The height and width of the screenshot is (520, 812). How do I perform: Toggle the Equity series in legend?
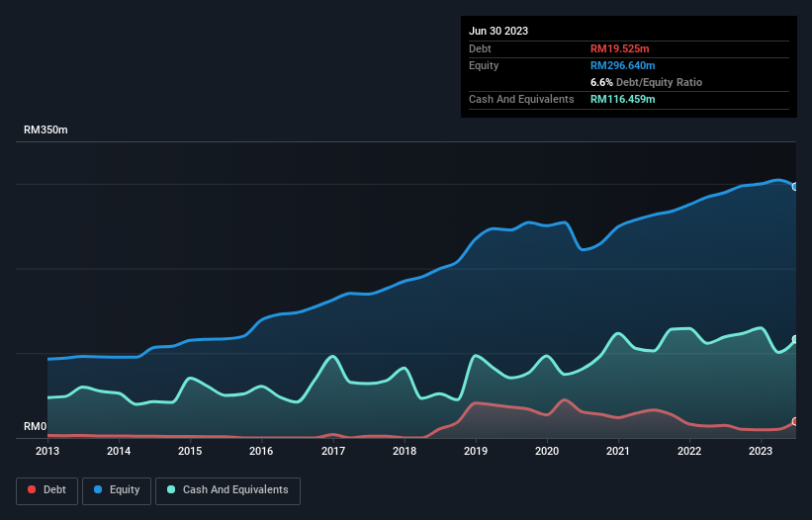(x=116, y=490)
